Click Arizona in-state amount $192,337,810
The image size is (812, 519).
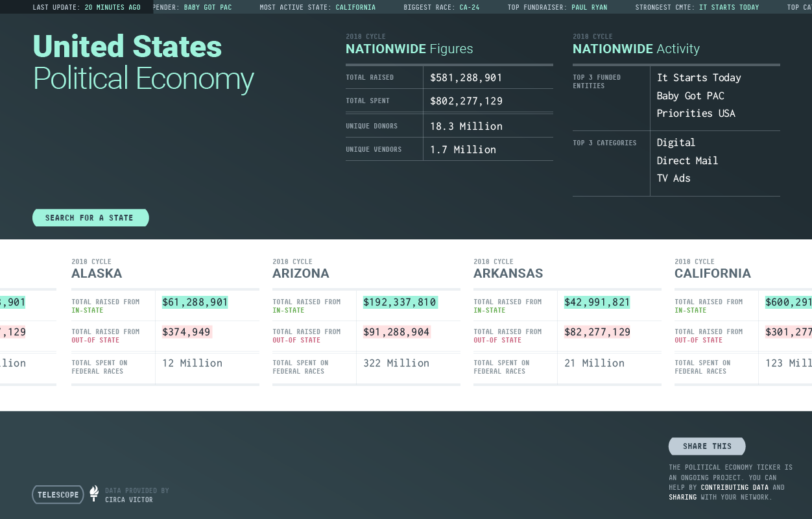point(400,302)
